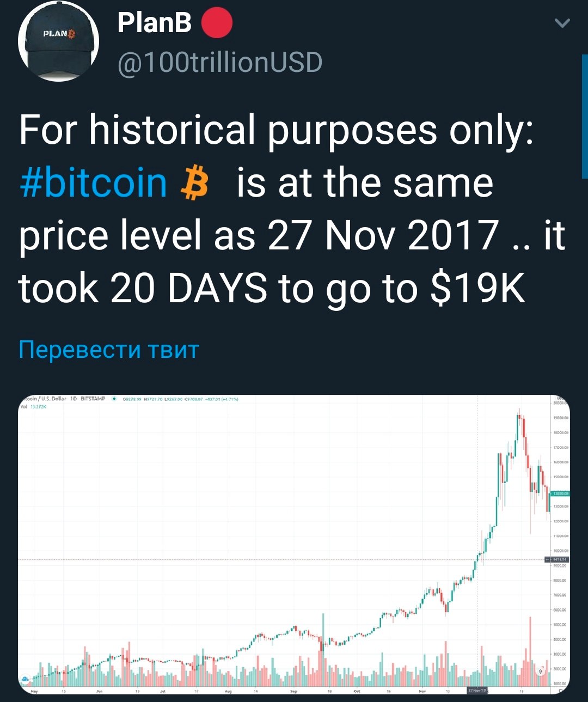The height and width of the screenshot is (702, 588).
Task: Click the scroll-forward arrow on chart
Action: [541, 672]
